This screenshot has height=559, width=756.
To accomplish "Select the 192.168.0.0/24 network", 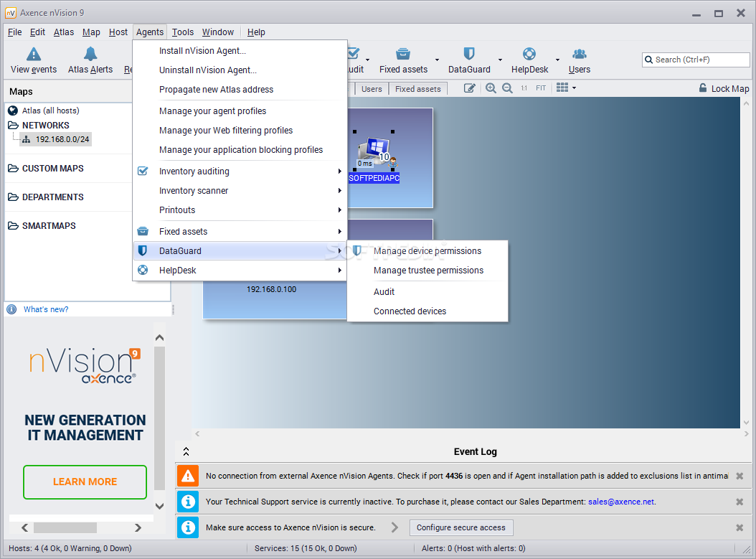I will point(56,139).
